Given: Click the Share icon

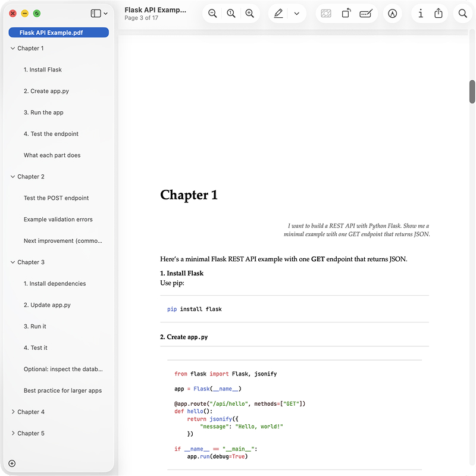Looking at the screenshot, I should coord(439,13).
